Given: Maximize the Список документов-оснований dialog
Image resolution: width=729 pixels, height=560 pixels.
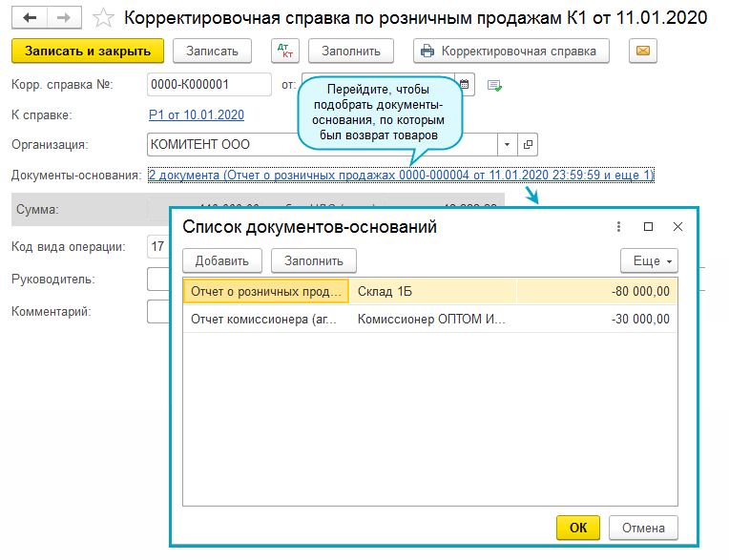Looking at the screenshot, I should click(x=648, y=226).
